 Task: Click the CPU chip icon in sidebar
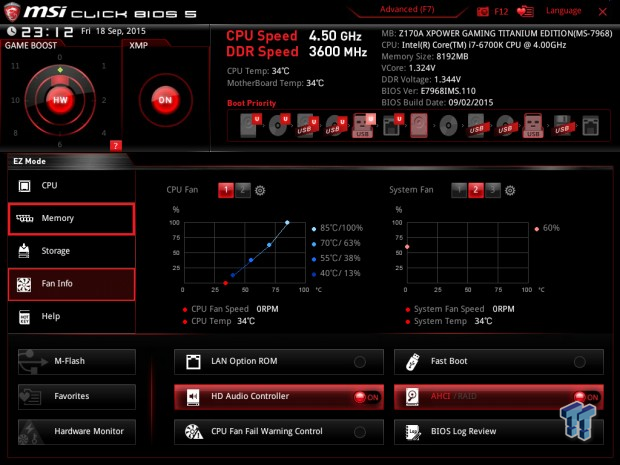click(x=25, y=186)
